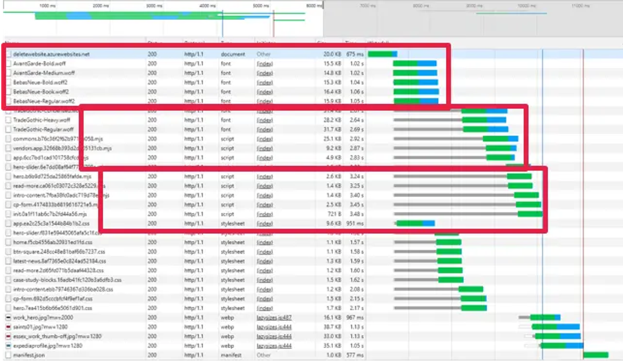
Task: Click the file icon beside case-study-blocks .css
Action: pos(8,279)
